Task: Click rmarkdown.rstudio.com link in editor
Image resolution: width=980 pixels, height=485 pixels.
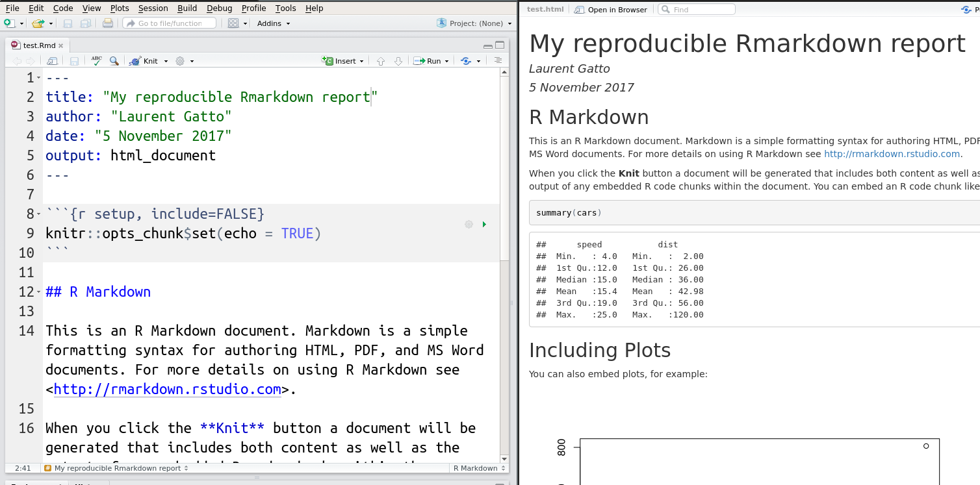Action: tap(167, 390)
